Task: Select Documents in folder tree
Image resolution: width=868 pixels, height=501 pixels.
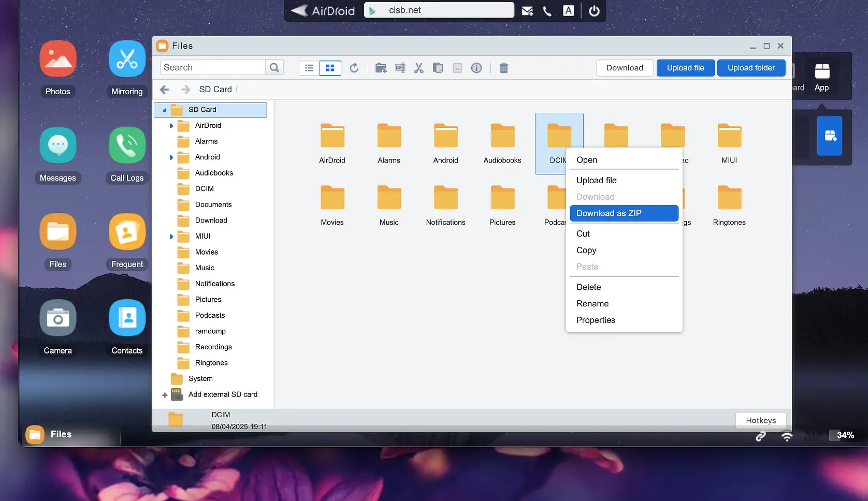Action: [x=213, y=205]
